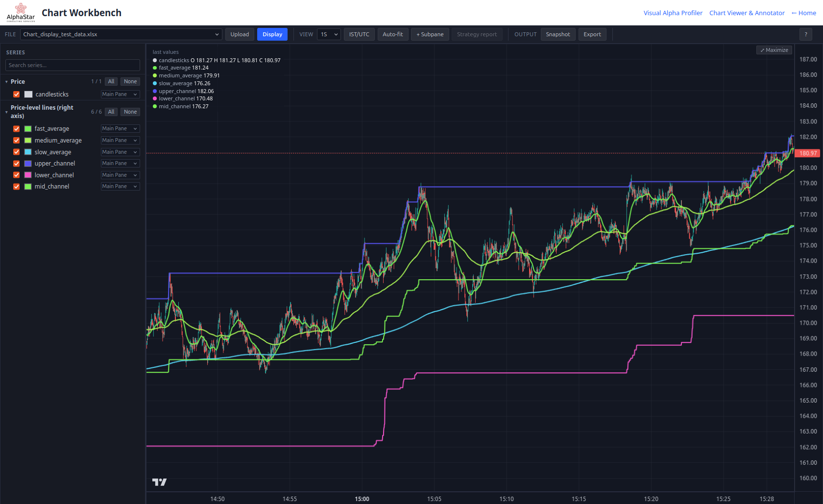Hide the upper_channel series checkbox
The width and height of the screenshot is (823, 504).
(x=17, y=164)
